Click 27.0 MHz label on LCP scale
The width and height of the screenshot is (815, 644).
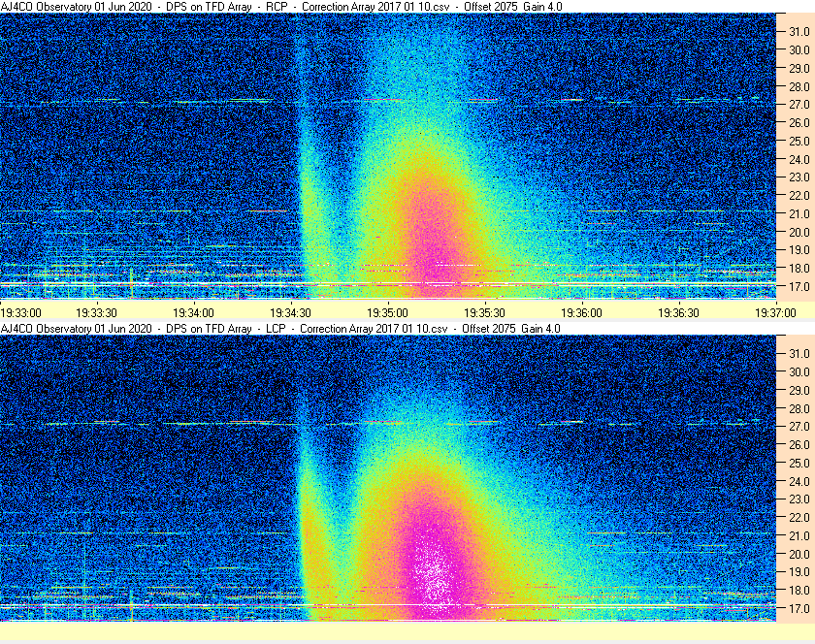coord(799,426)
